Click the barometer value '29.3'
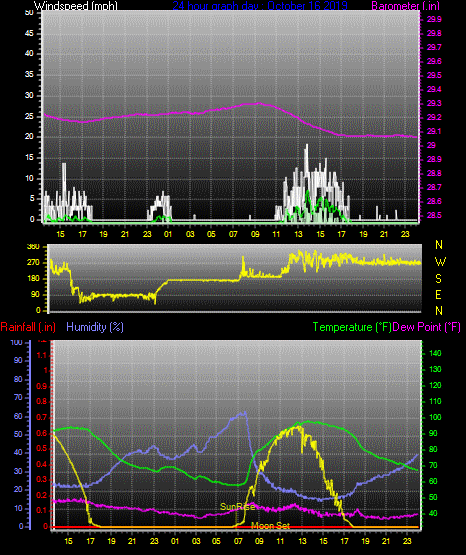The height and width of the screenshot is (555, 466). click(x=434, y=103)
